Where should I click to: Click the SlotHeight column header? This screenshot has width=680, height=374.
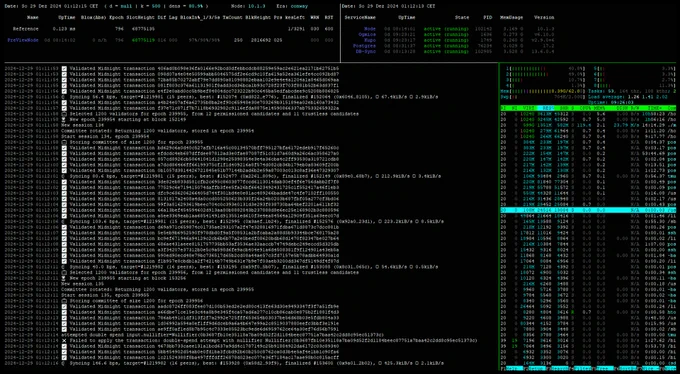click(x=141, y=17)
